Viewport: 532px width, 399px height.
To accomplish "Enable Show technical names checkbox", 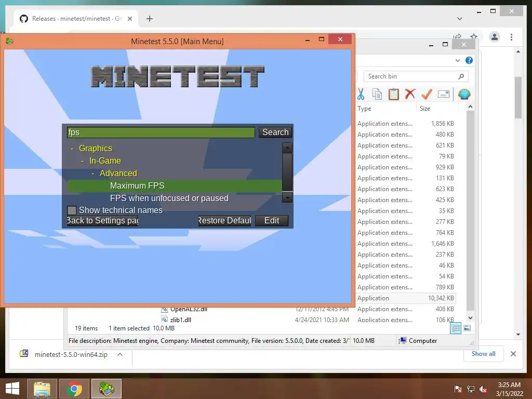I will [72, 210].
